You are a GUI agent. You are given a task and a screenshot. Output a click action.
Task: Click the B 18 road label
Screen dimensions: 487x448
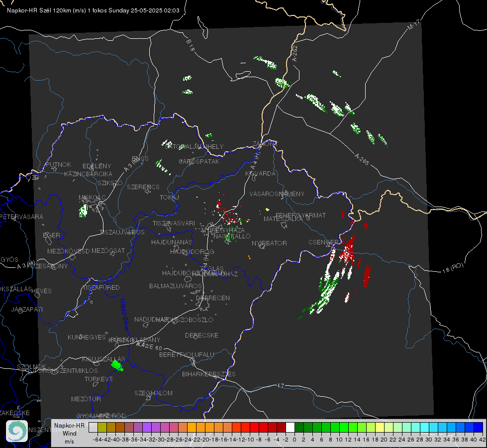point(190,45)
